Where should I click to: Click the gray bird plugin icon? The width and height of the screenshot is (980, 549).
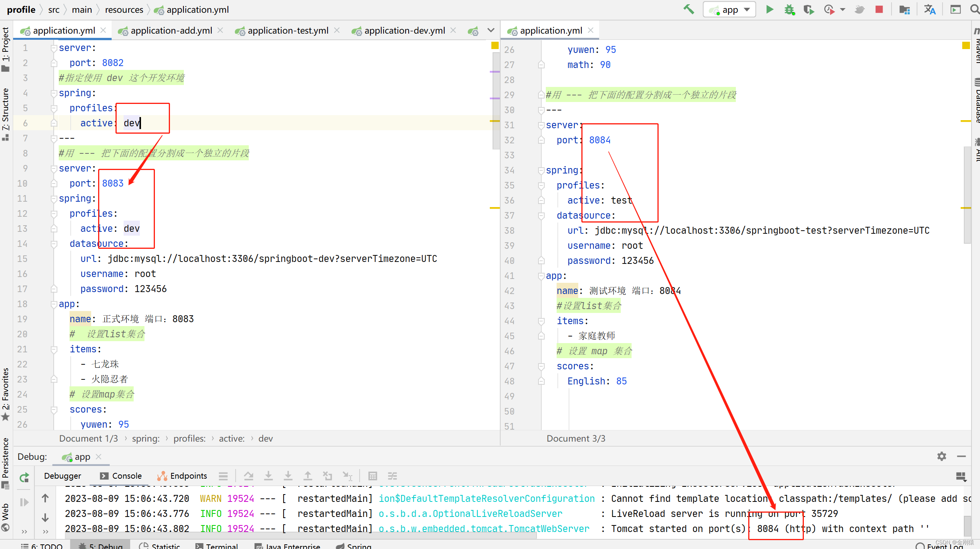(860, 9)
